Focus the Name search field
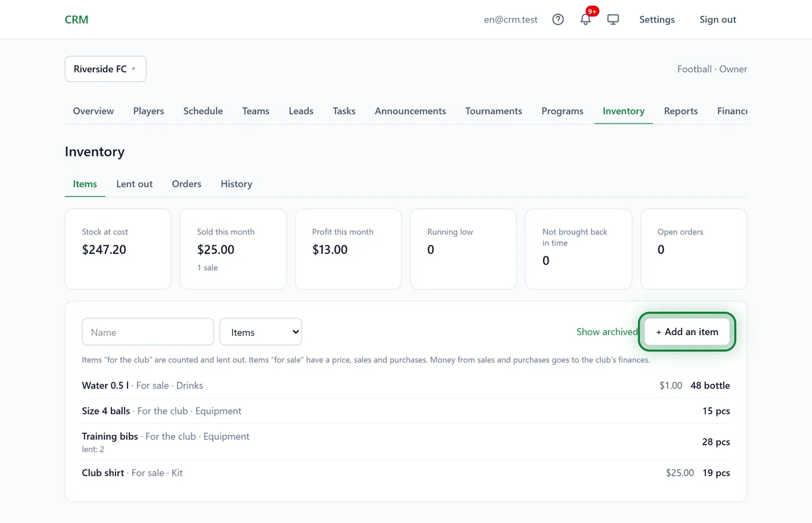 tap(148, 332)
